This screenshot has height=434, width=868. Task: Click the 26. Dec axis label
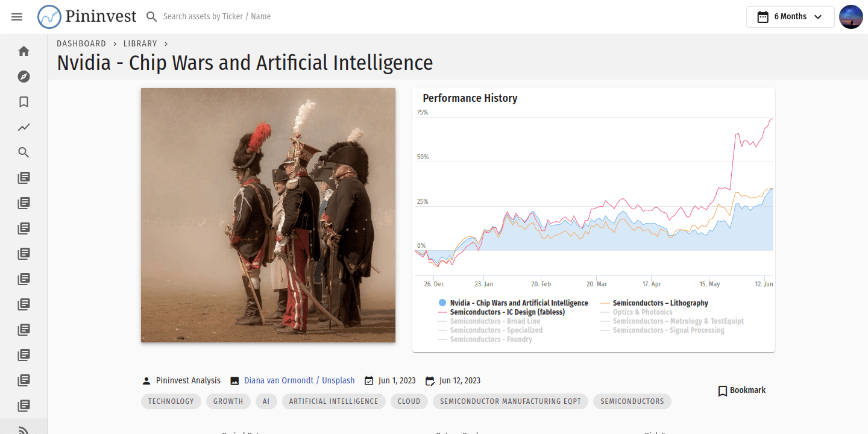pyautogui.click(x=434, y=284)
